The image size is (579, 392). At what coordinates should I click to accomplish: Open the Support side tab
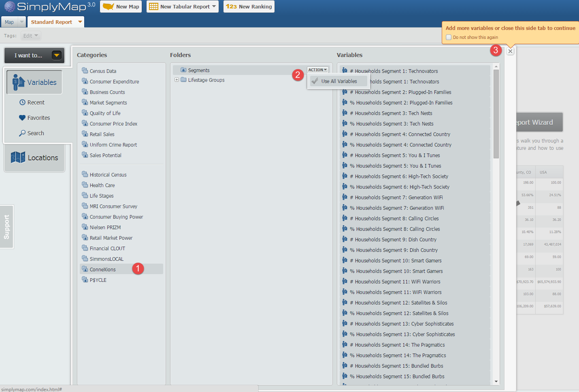(x=6, y=227)
